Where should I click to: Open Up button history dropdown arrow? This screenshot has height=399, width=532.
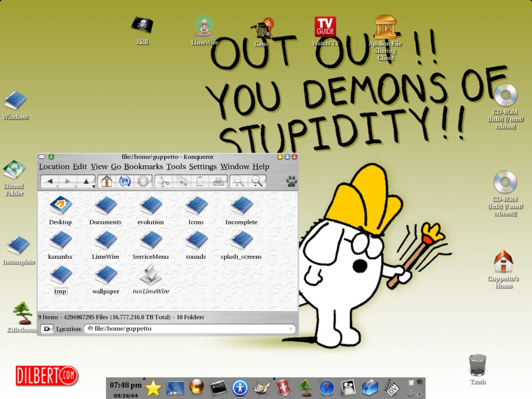coord(94,187)
